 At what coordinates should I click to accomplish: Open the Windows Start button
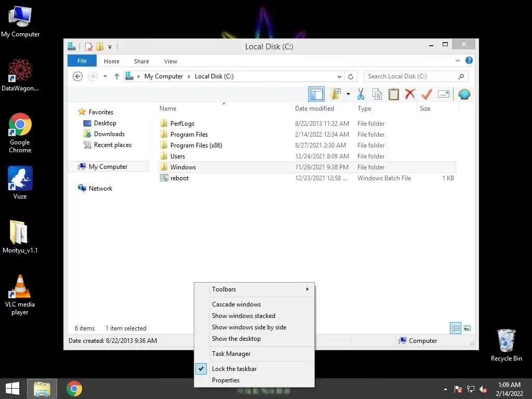(12, 389)
